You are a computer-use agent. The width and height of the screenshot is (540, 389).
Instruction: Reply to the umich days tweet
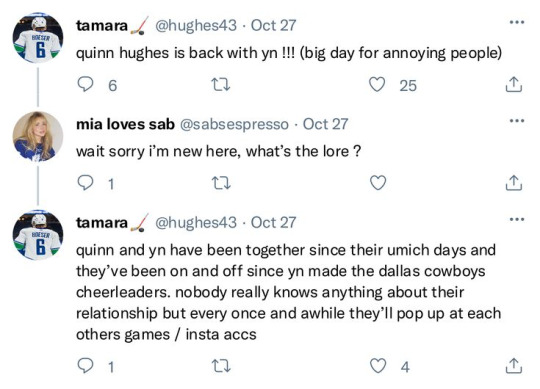point(85,366)
